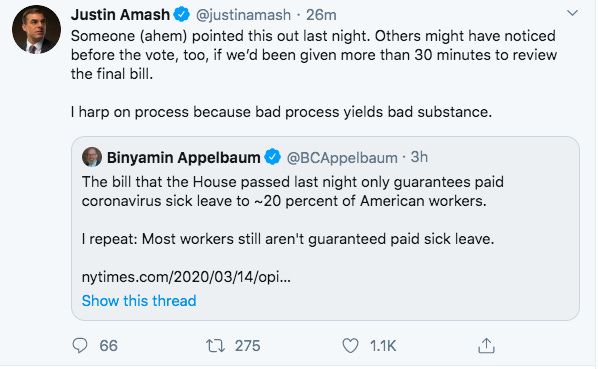View the 1.1K likes count

(x=383, y=346)
